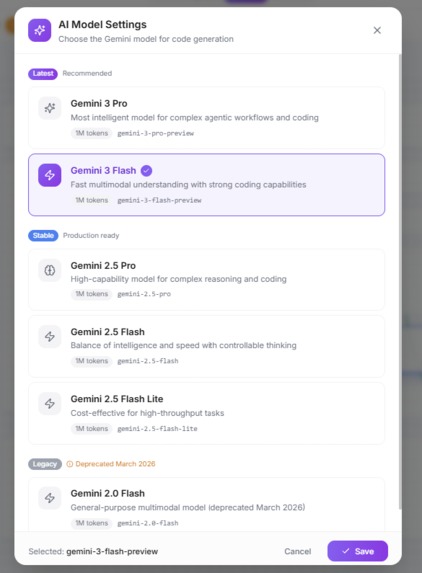Cancel the model settings dialog
The height and width of the screenshot is (573, 422).
click(298, 551)
